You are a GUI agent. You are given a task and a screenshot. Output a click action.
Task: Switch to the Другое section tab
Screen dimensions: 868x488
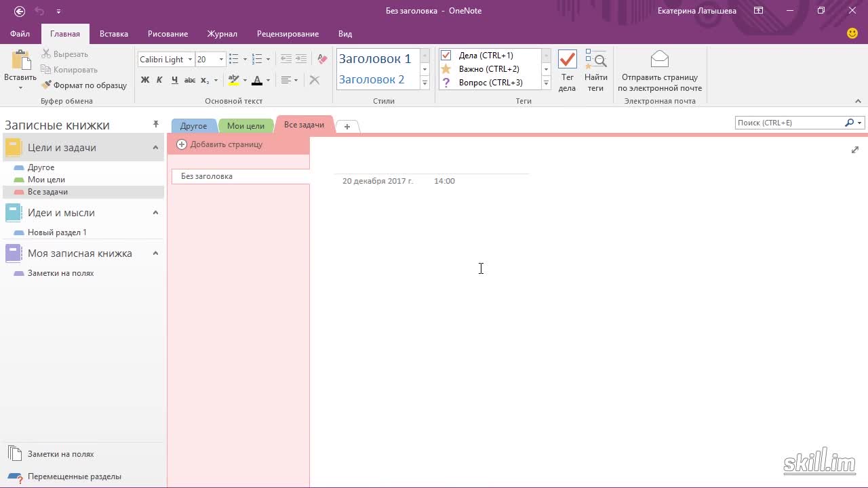coord(194,126)
